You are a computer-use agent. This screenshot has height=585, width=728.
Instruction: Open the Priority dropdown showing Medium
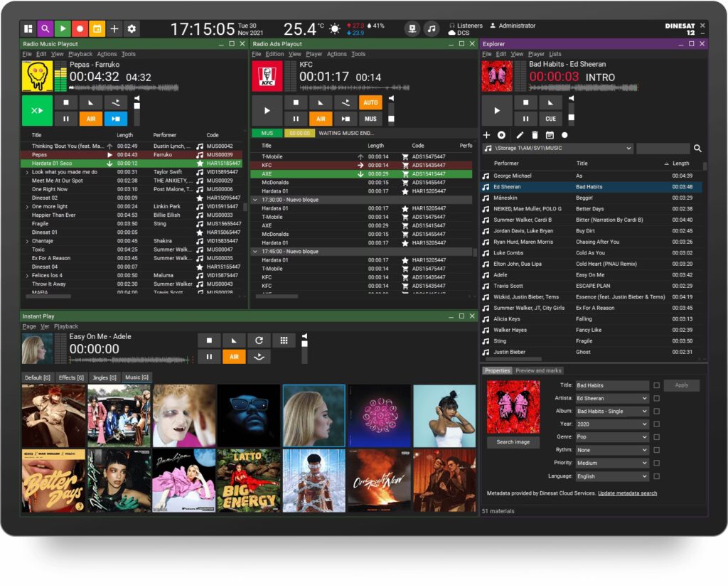pos(611,463)
